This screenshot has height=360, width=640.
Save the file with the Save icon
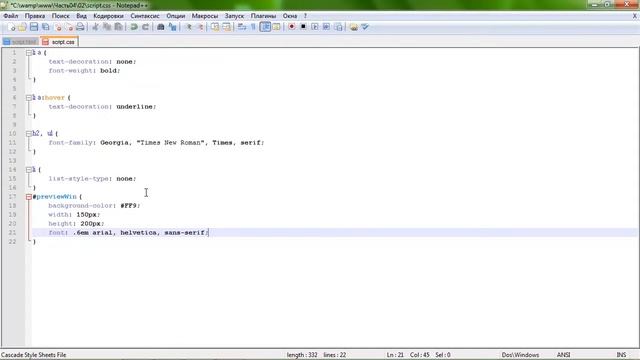click(x=34, y=27)
